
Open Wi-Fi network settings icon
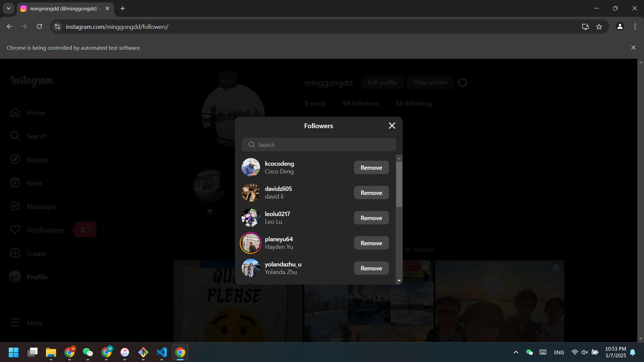(x=575, y=352)
